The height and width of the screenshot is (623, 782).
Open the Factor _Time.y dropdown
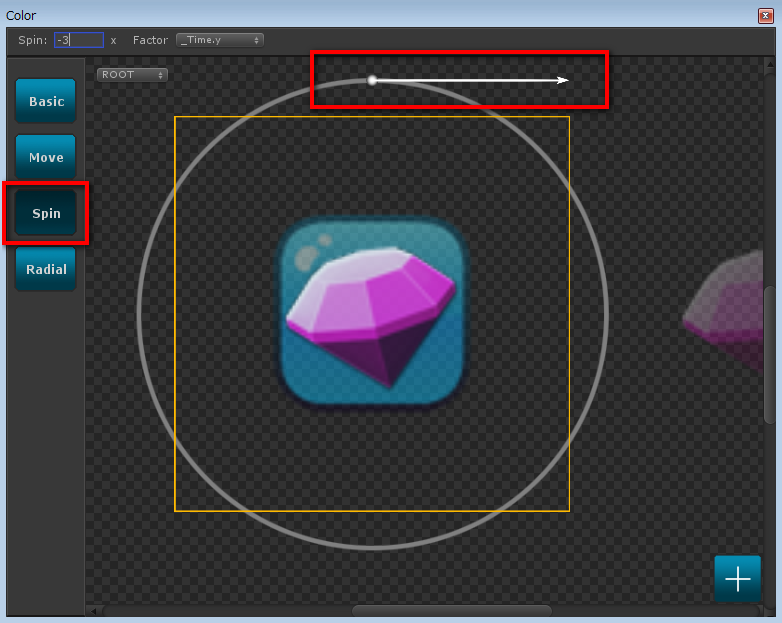tap(220, 40)
